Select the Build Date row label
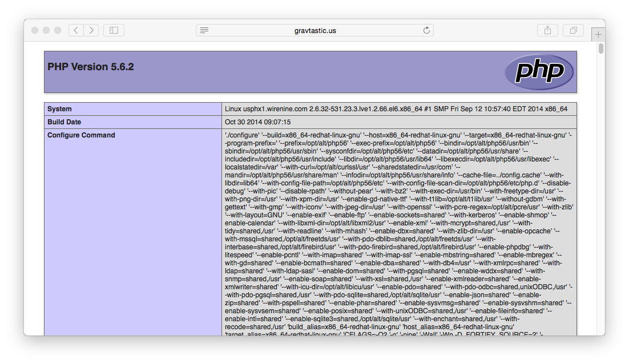Viewport: 629px width, 364px height. 64,122
